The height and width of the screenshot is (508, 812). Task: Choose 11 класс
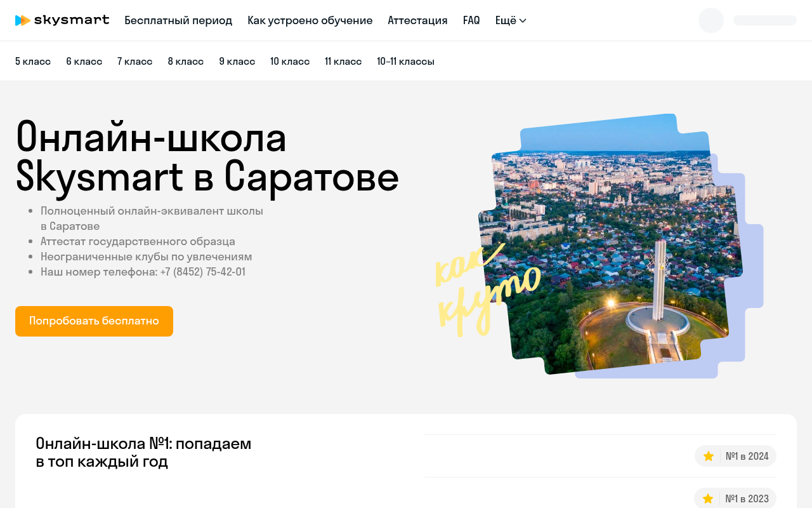(343, 61)
